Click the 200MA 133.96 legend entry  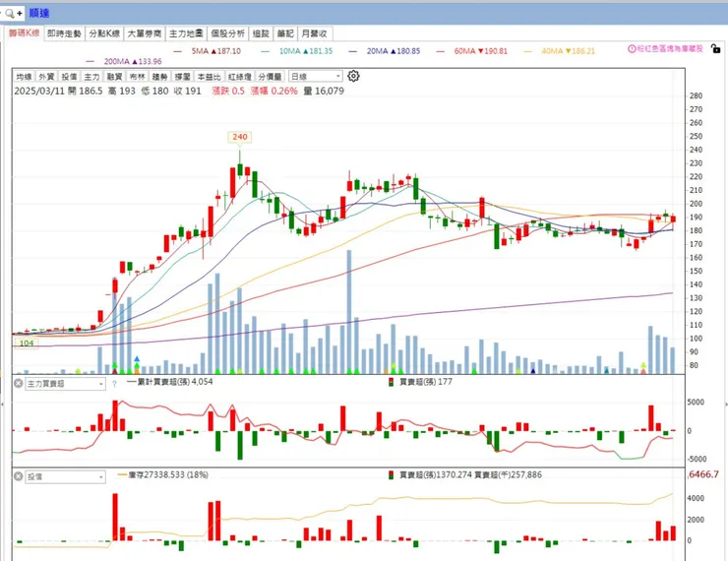tap(124, 61)
